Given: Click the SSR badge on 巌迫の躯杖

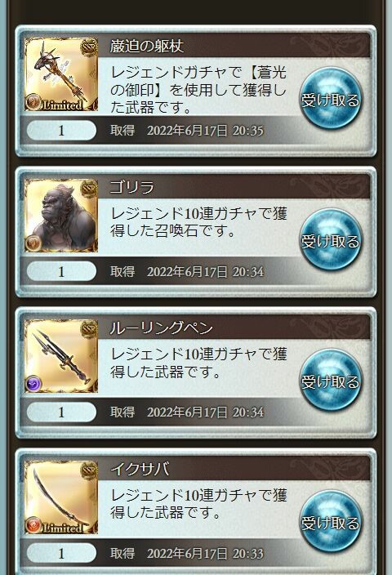Looking at the screenshot, I should (x=89, y=47).
